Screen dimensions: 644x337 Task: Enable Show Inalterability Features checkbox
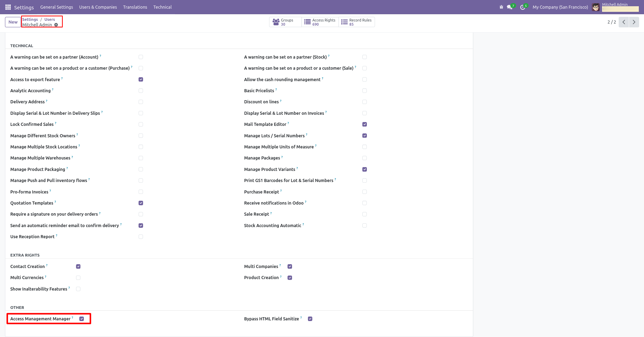point(78,289)
